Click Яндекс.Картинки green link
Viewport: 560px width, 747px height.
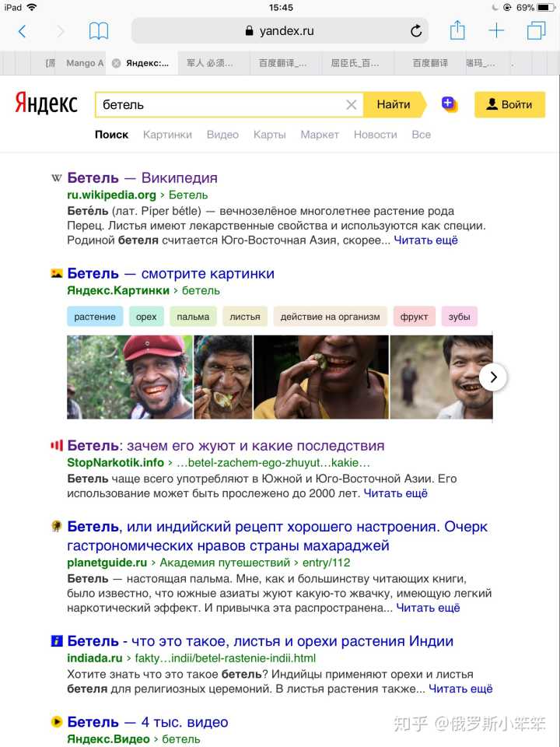(118, 290)
